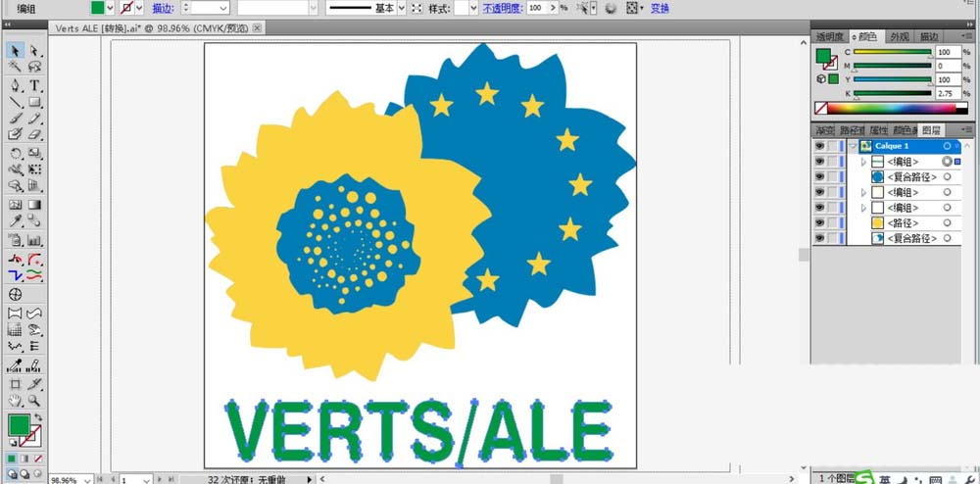
Task: Click the Swap Fill and Stroke arrows
Action: [39, 417]
